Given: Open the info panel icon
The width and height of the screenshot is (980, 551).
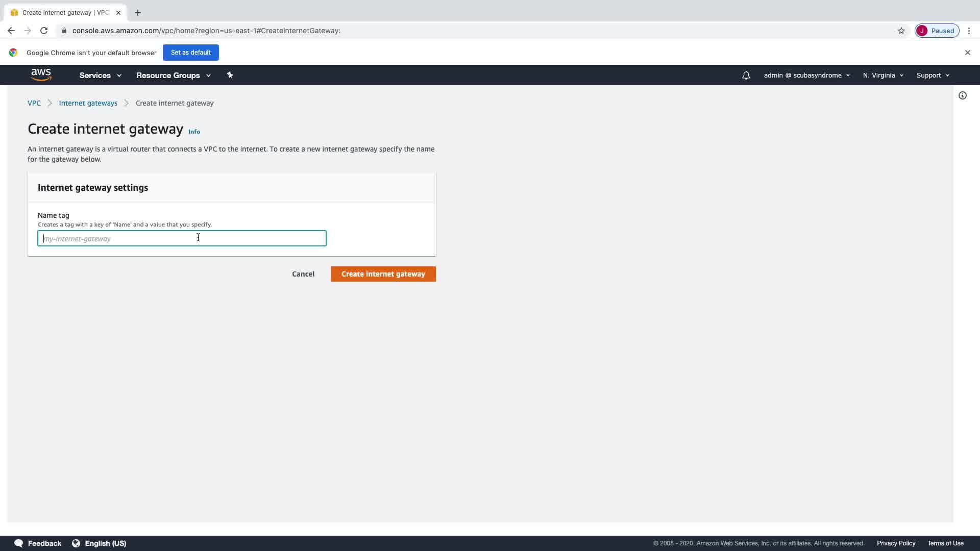Looking at the screenshot, I should 962,95.
